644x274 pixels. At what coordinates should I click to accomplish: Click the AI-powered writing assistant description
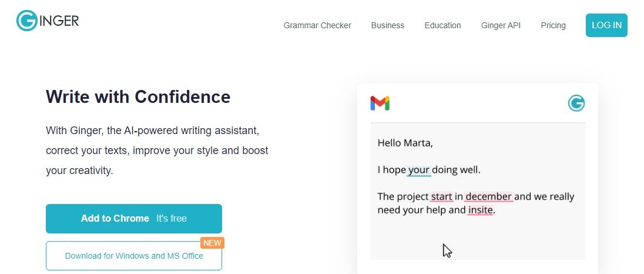pos(157,151)
